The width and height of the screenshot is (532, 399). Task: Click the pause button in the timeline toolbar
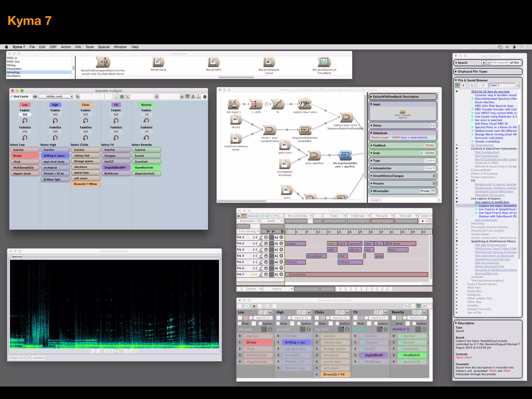(x=244, y=216)
